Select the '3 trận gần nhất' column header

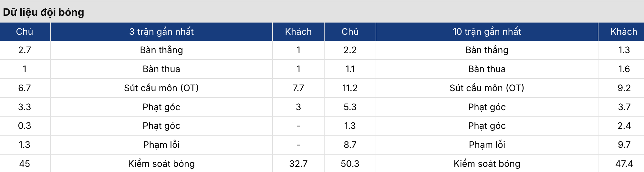161,32
